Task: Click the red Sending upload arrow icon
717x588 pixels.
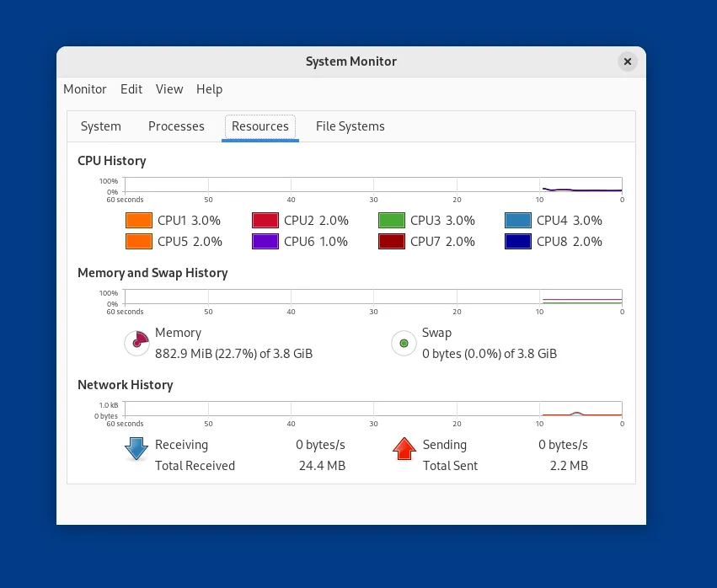Action: point(404,449)
